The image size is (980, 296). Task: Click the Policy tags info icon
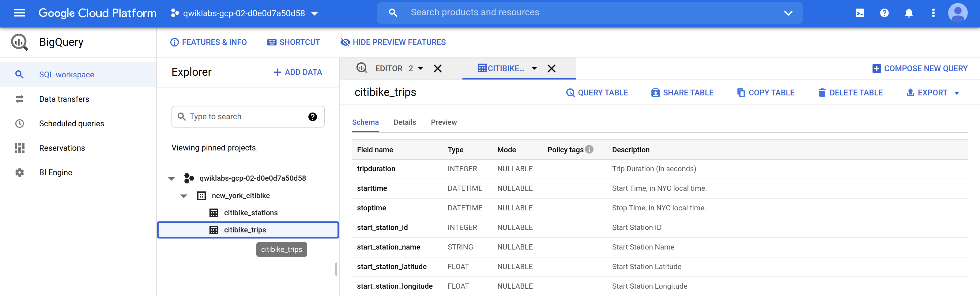(589, 149)
